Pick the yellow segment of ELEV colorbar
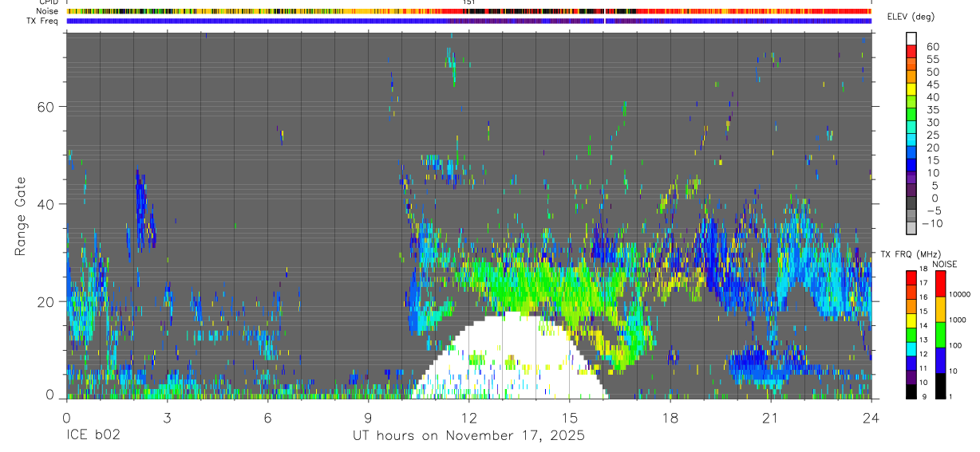Viewport: 980px width, 452px height. (911, 90)
